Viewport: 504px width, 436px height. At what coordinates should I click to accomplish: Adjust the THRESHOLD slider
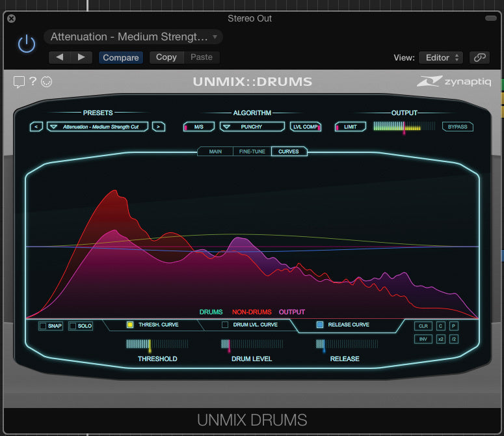(x=157, y=344)
